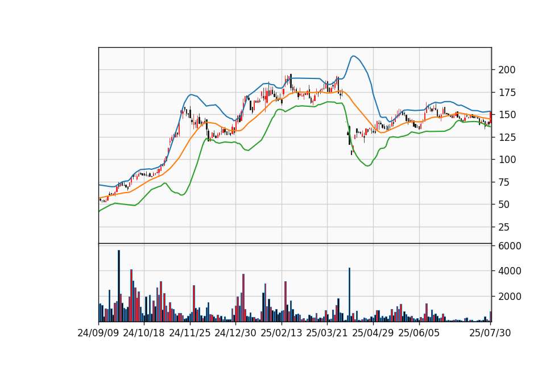
Task: Click the 25/07/30 date label
Action: coord(490,333)
